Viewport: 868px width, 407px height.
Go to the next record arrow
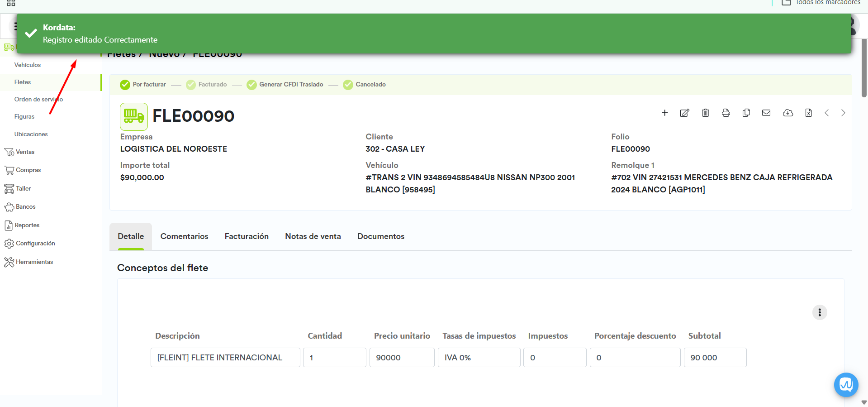click(x=843, y=113)
